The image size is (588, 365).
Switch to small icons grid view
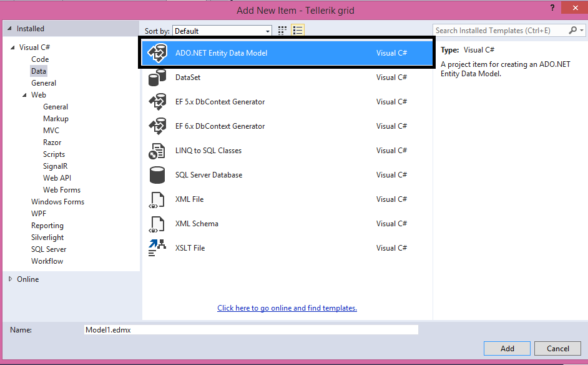tap(282, 31)
